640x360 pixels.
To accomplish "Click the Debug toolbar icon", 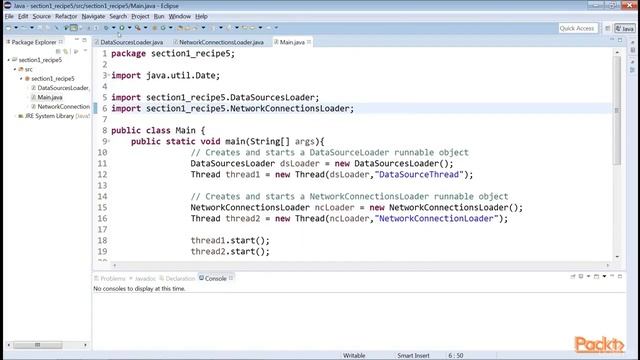I will (106, 28).
